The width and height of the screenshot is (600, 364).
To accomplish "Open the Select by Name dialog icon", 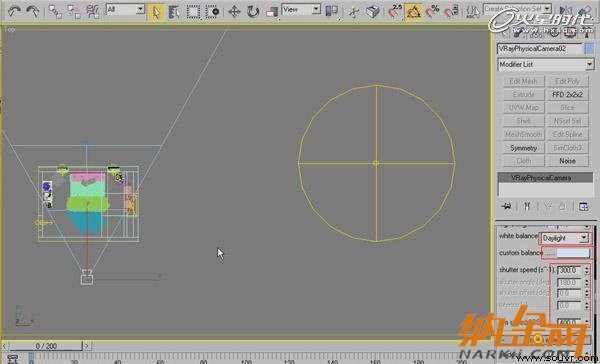I will (174, 12).
